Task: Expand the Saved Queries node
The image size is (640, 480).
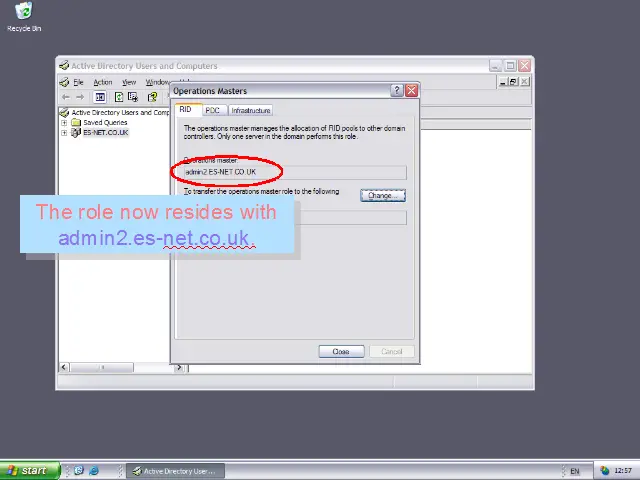Action: click(x=64, y=122)
